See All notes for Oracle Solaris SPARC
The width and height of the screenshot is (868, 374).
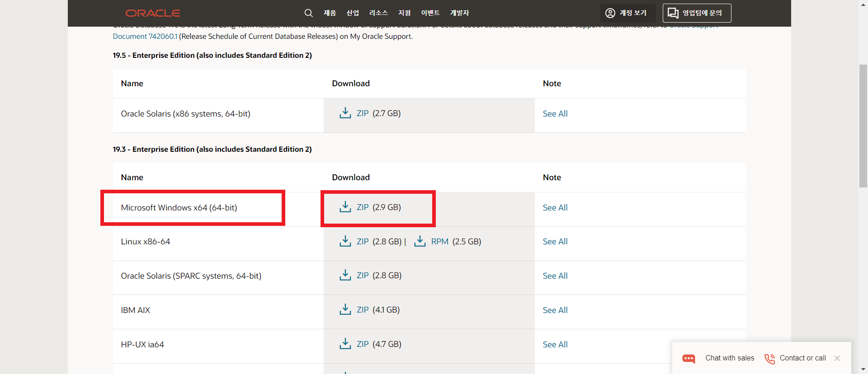point(555,276)
